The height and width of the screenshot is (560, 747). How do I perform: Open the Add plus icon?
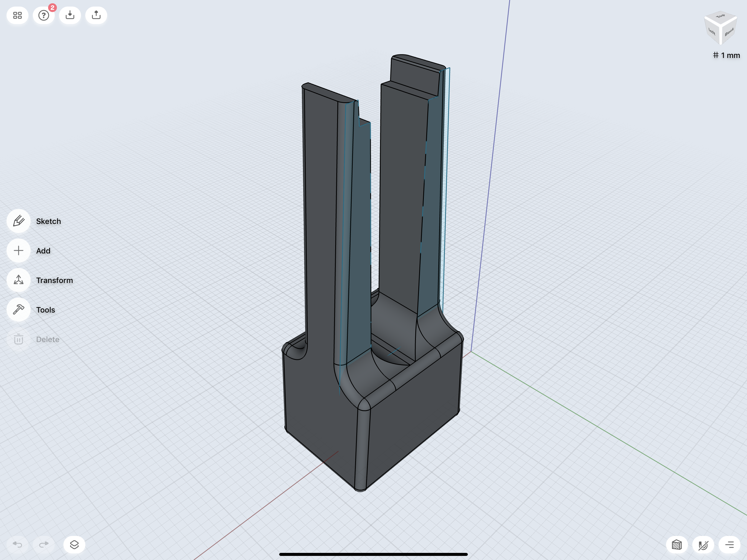19,251
